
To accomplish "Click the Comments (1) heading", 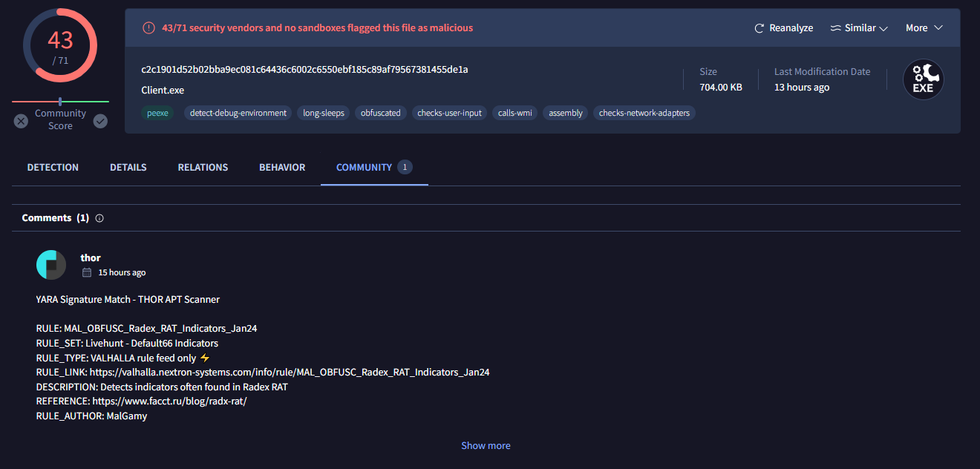I will point(56,218).
